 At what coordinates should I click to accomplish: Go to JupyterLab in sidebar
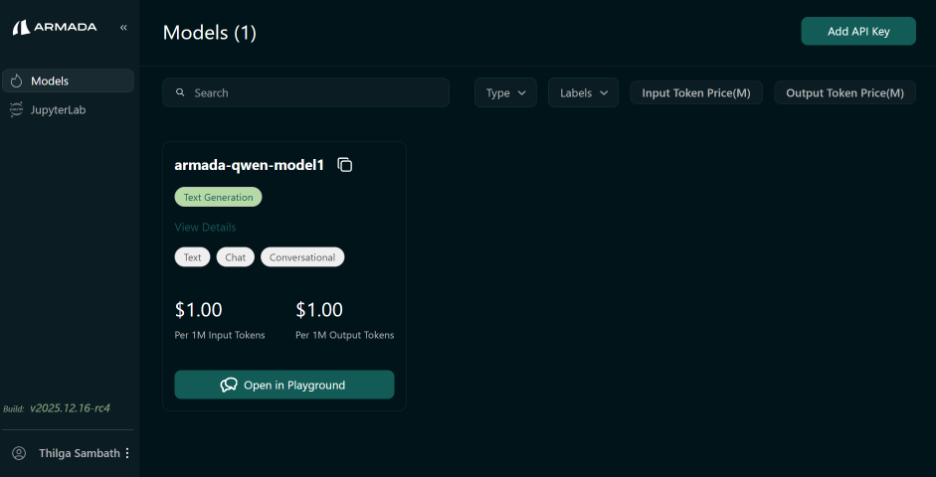(x=58, y=110)
